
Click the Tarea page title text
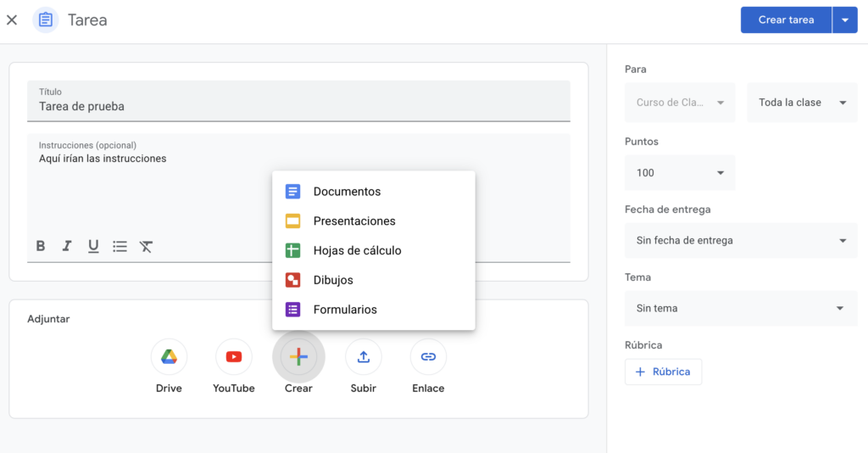coord(87,20)
